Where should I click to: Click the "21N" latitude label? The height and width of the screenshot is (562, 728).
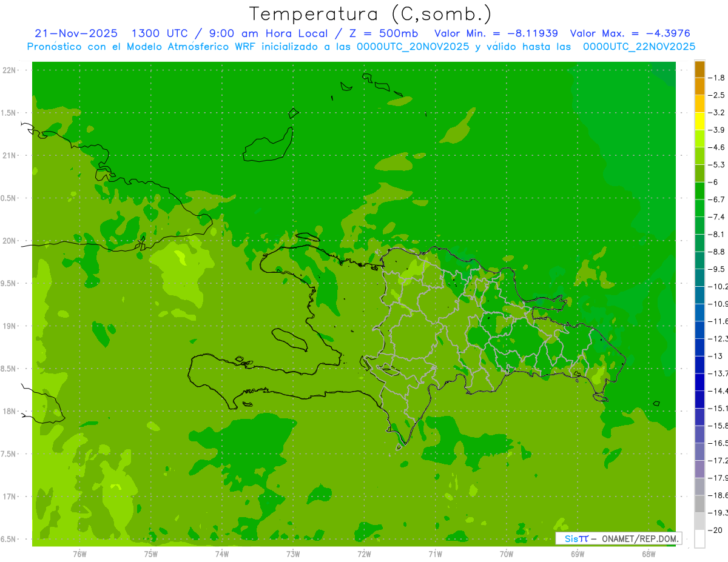tap(10, 155)
